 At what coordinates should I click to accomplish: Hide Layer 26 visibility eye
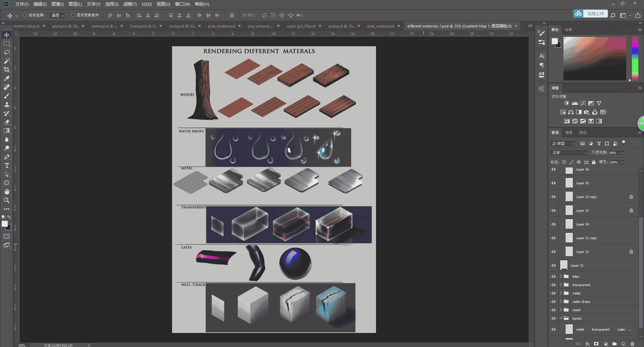click(554, 169)
